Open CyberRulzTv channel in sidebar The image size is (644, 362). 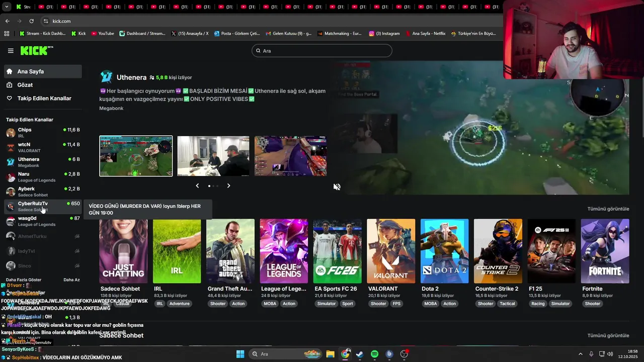pos(43,206)
